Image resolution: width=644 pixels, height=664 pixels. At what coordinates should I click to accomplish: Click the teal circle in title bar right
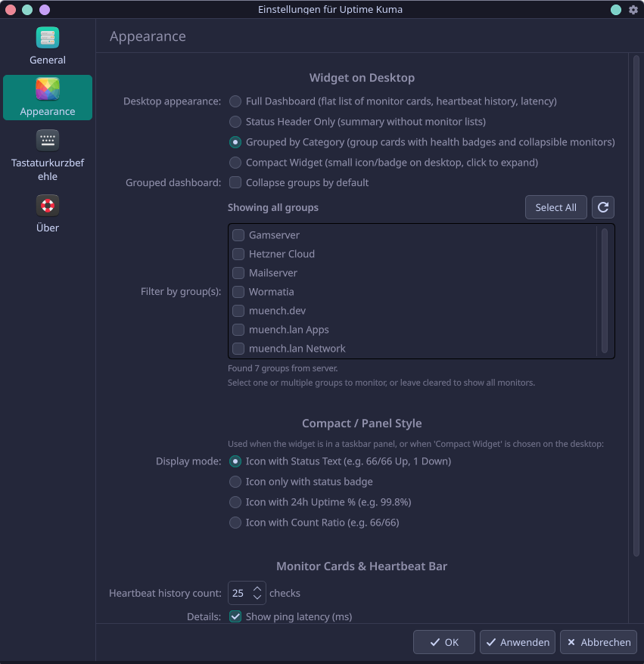click(616, 10)
